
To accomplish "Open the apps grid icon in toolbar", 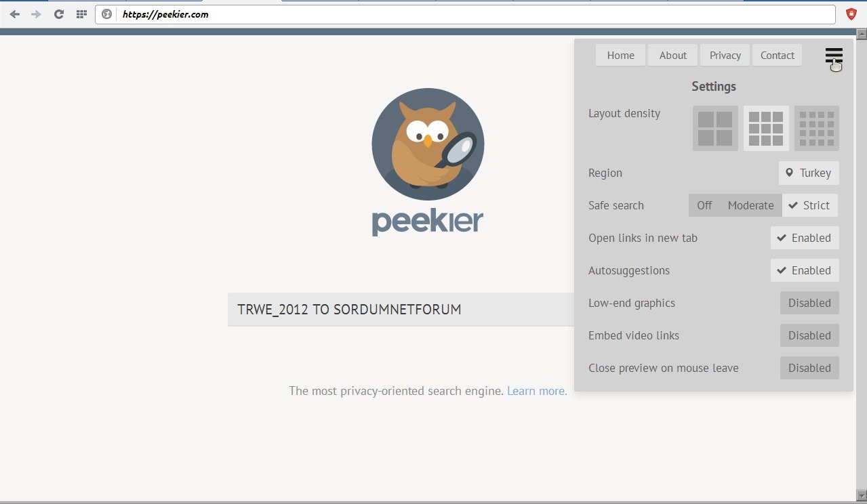I will click(x=81, y=14).
